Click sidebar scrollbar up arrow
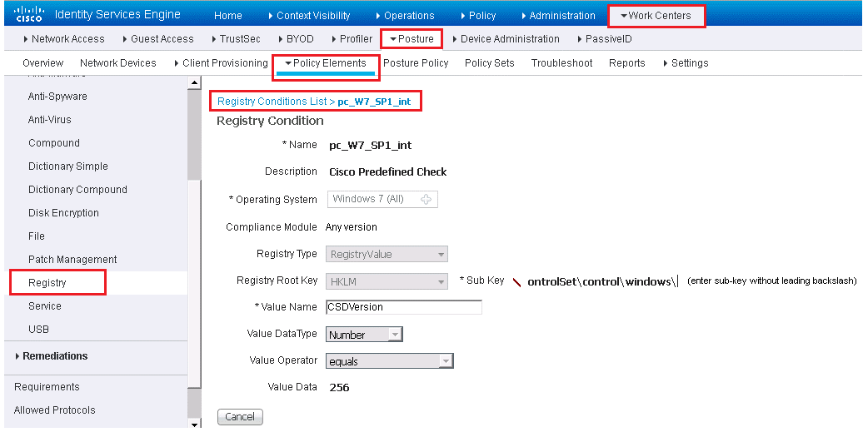 tap(194, 83)
